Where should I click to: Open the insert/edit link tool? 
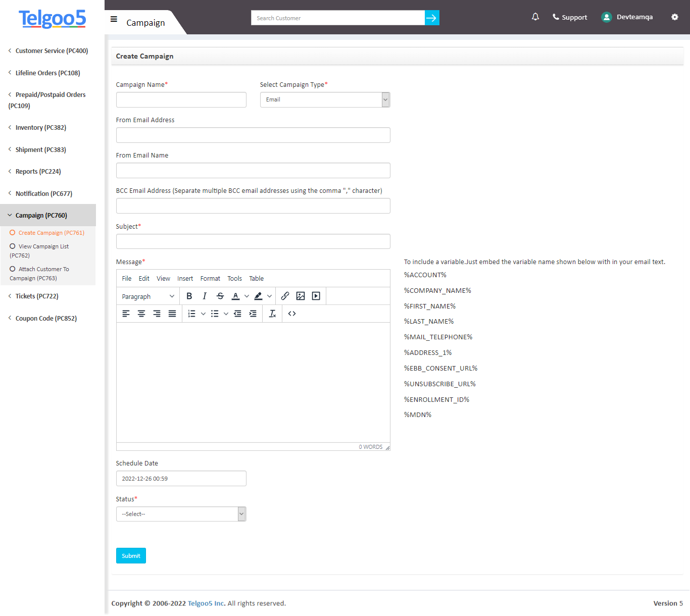(285, 296)
